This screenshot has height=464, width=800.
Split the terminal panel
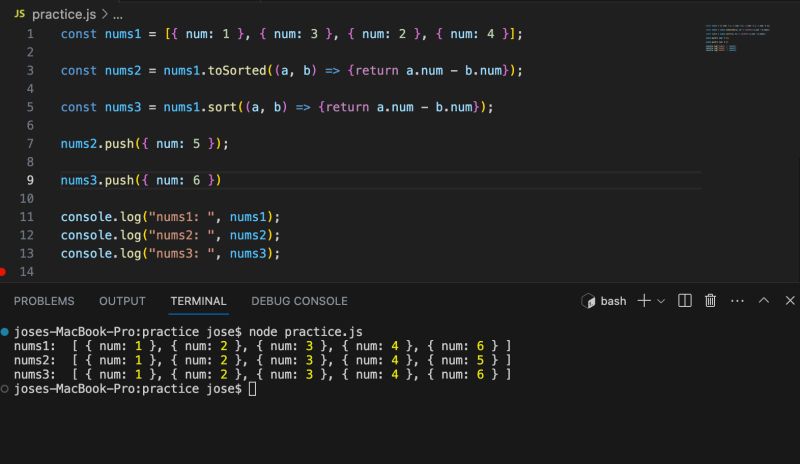click(685, 301)
